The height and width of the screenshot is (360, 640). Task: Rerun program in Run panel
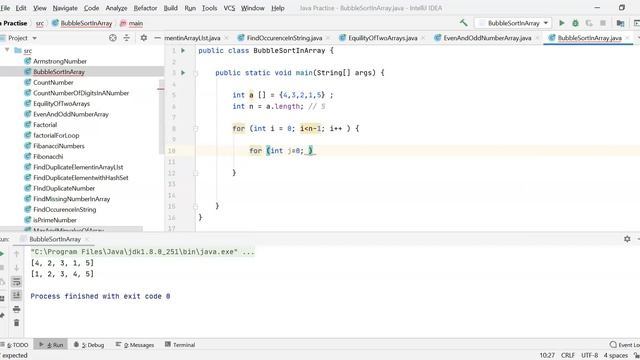2,254
